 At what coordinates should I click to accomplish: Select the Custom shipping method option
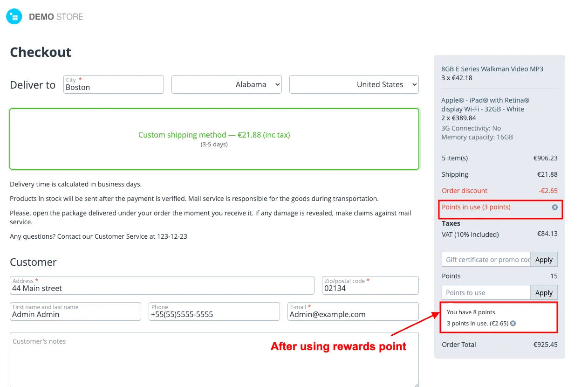214,139
